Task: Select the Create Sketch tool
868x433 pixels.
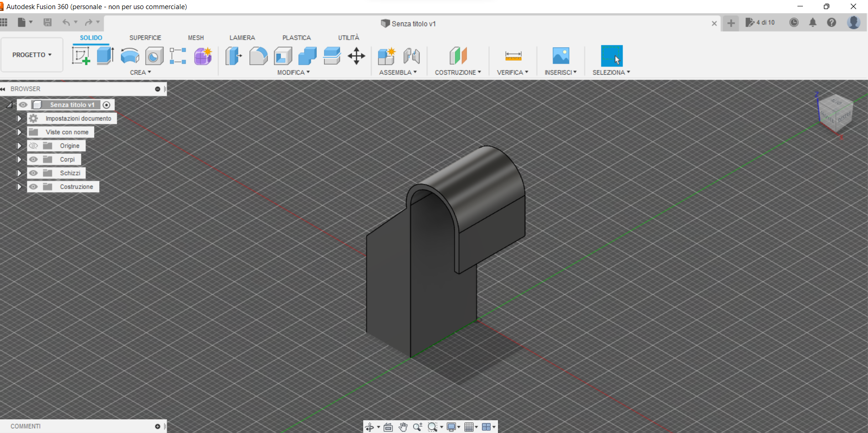Action: 81,56
